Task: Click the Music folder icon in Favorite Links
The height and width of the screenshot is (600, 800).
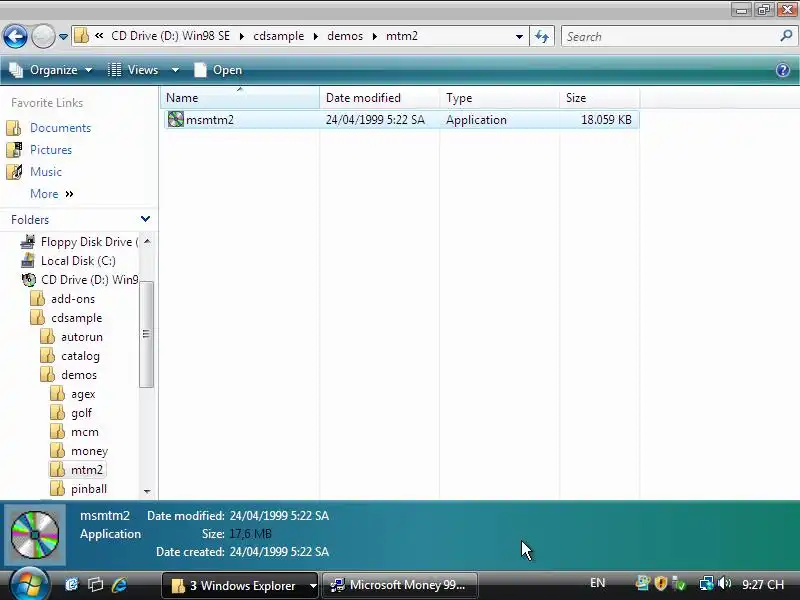Action: pyautogui.click(x=14, y=171)
